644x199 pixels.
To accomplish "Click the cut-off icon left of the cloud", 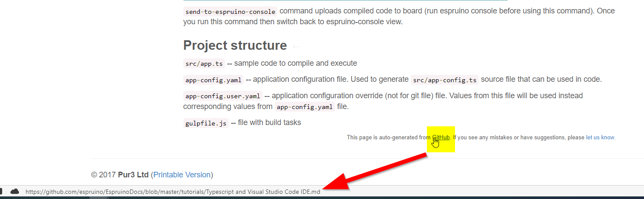I will [1, 191].
